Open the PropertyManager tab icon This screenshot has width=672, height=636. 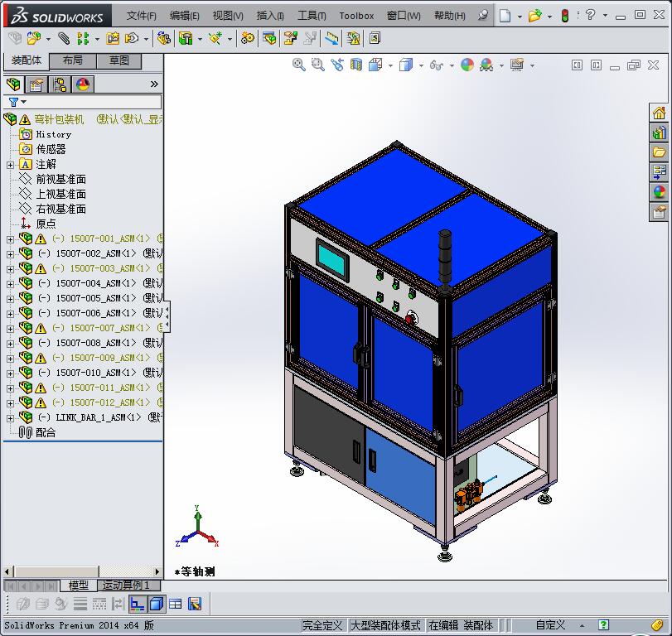tap(36, 84)
